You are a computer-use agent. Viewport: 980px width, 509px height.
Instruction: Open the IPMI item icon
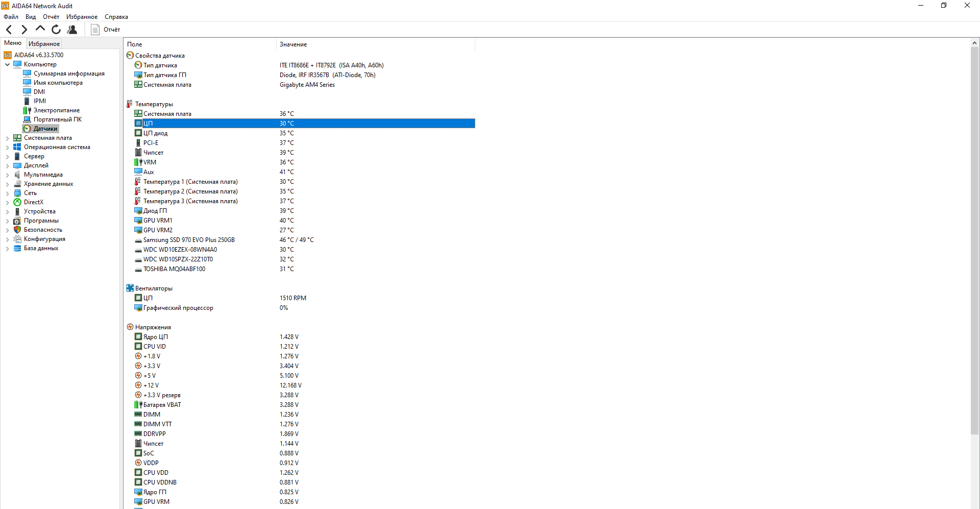click(x=27, y=101)
